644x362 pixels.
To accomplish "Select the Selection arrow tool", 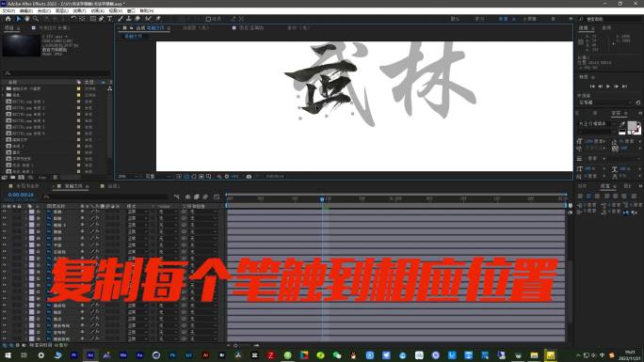I will pyautogui.click(x=19, y=19).
